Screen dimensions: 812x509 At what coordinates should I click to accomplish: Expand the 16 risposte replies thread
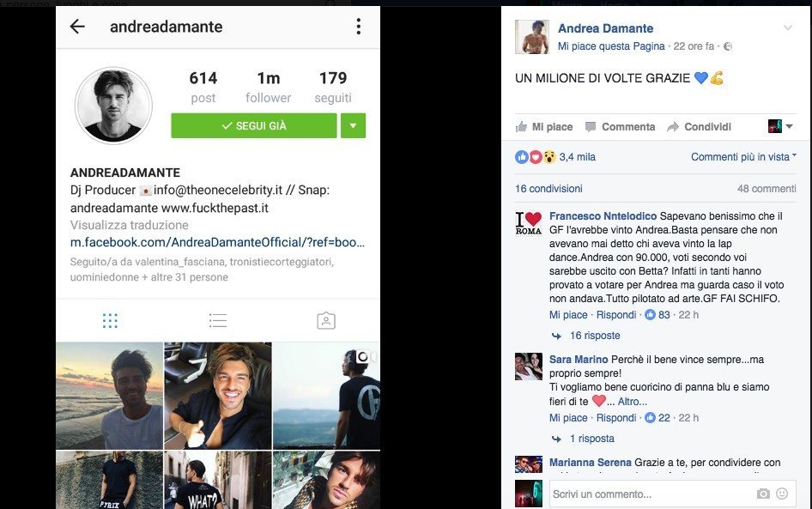tap(595, 336)
